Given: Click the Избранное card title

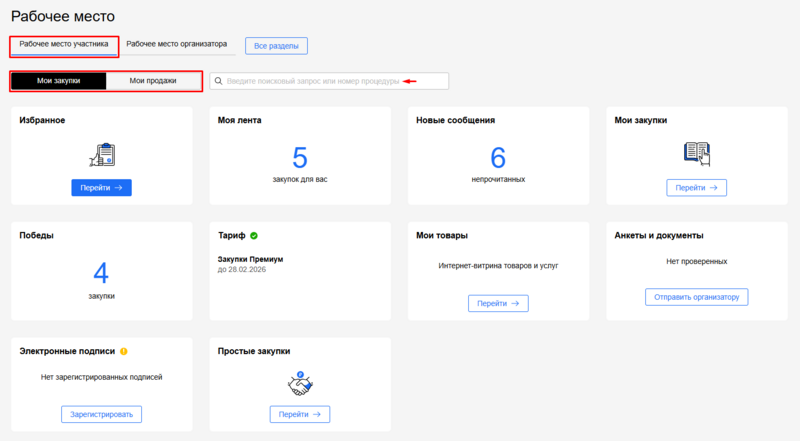Looking at the screenshot, I should [x=42, y=120].
